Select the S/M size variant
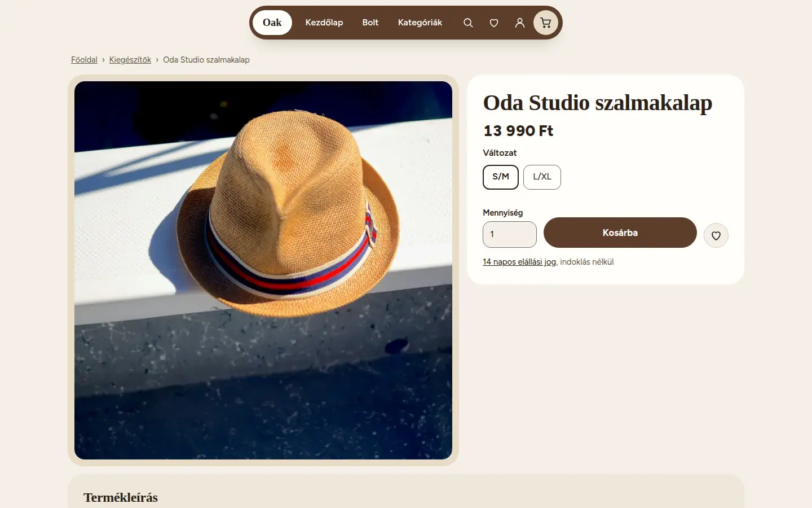The width and height of the screenshot is (812, 508). point(501,177)
